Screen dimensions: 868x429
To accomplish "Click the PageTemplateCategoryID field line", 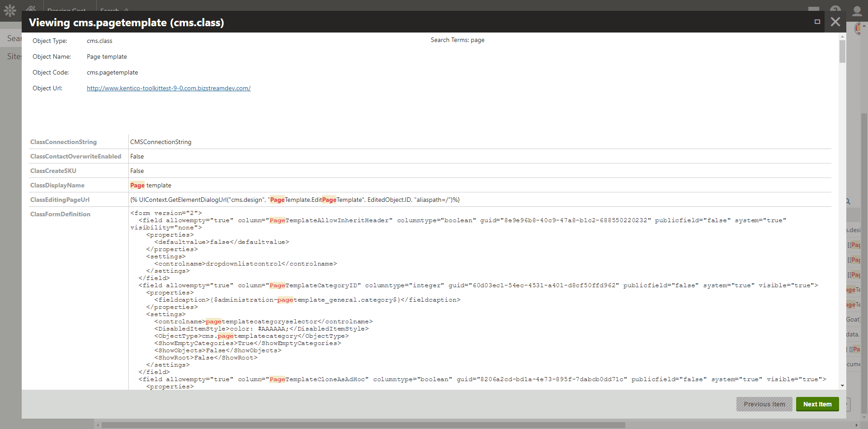I will click(x=478, y=285).
